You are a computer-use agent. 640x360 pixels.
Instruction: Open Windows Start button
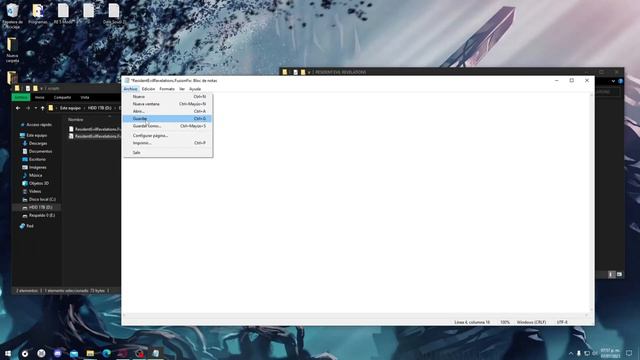tap(8, 353)
